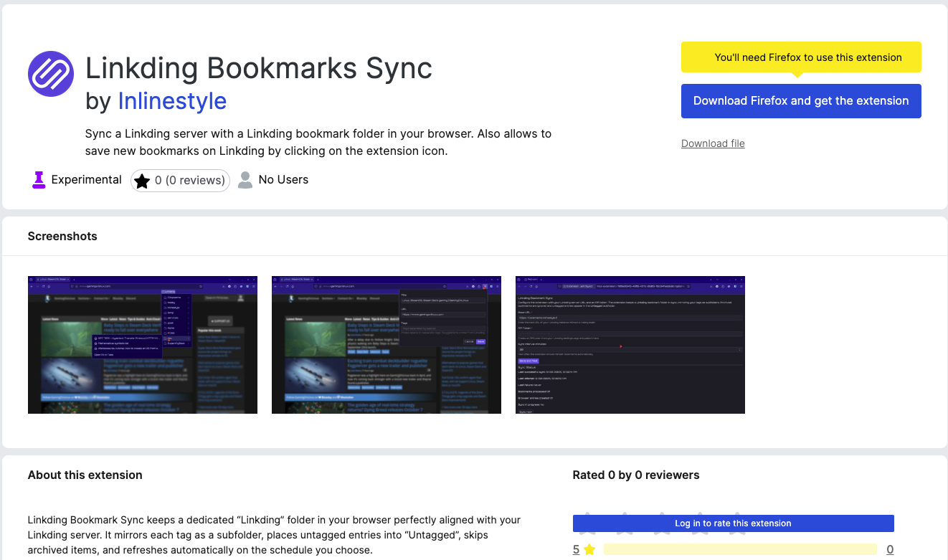Image resolution: width=948 pixels, height=560 pixels.
Task: Click the five-star rating bar
Action: tap(739, 550)
